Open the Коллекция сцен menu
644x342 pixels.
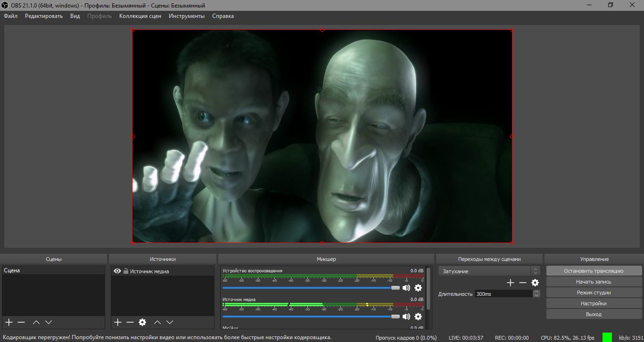[140, 16]
